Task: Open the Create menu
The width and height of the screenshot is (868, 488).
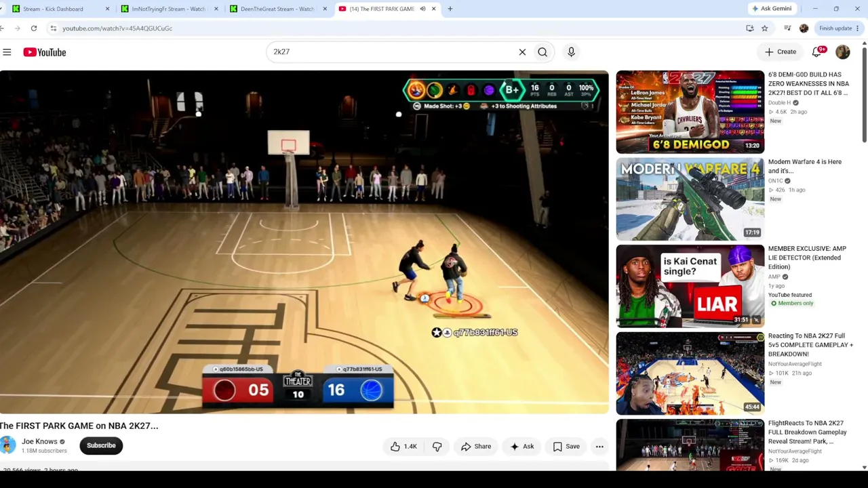Action: tap(781, 52)
